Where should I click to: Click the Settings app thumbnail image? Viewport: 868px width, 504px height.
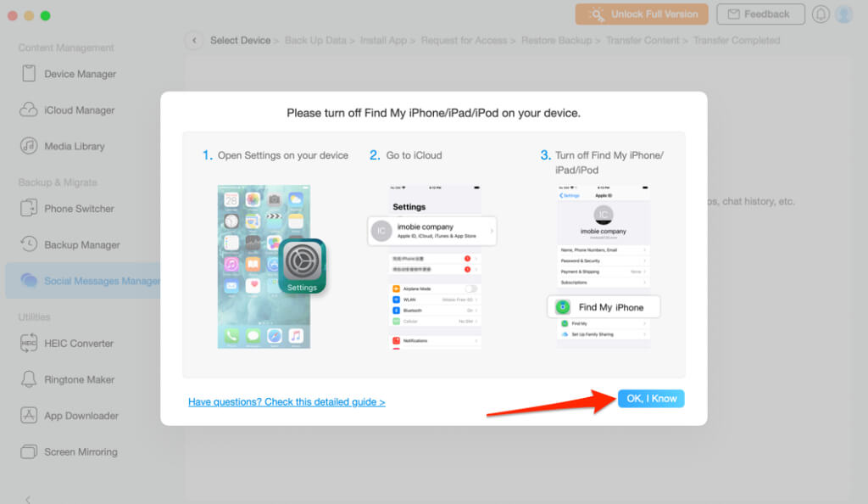coord(303,267)
